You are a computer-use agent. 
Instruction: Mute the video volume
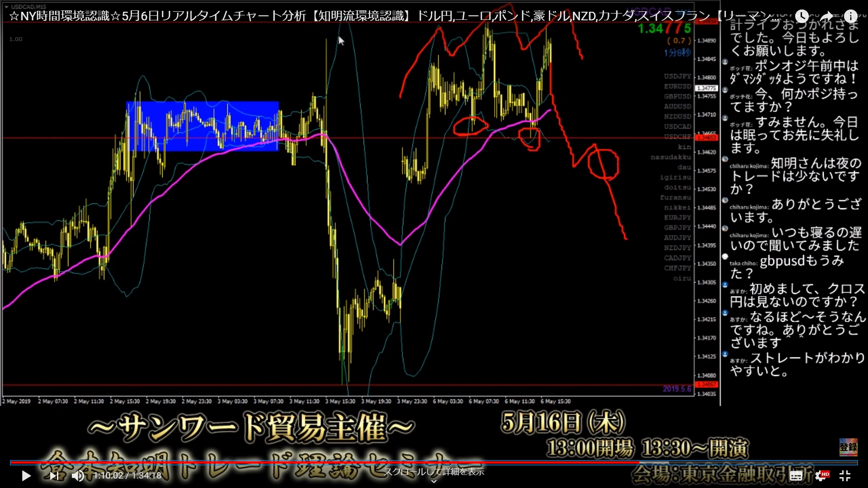pos(78,476)
